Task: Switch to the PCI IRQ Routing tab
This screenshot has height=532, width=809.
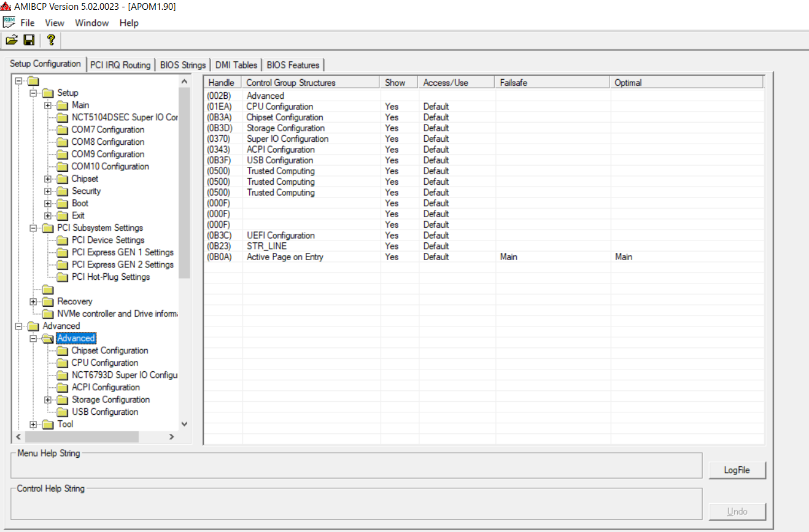Action: (120, 65)
